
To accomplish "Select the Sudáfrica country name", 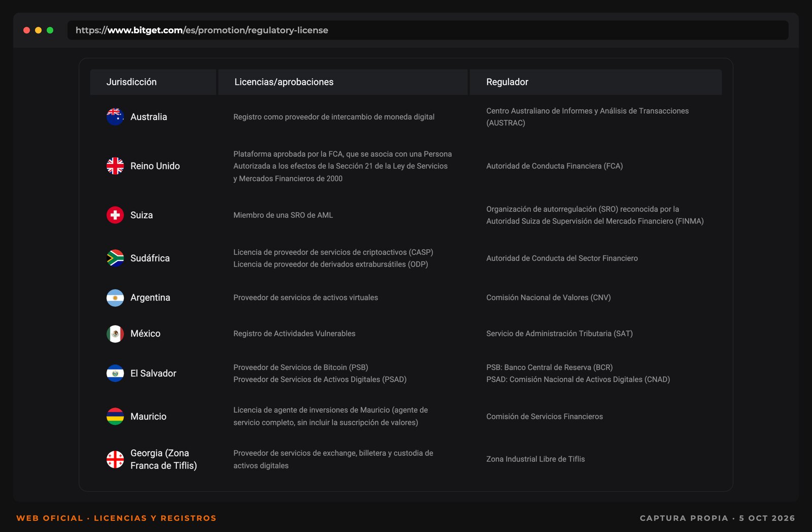I will pyautogui.click(x=150, y=258).
